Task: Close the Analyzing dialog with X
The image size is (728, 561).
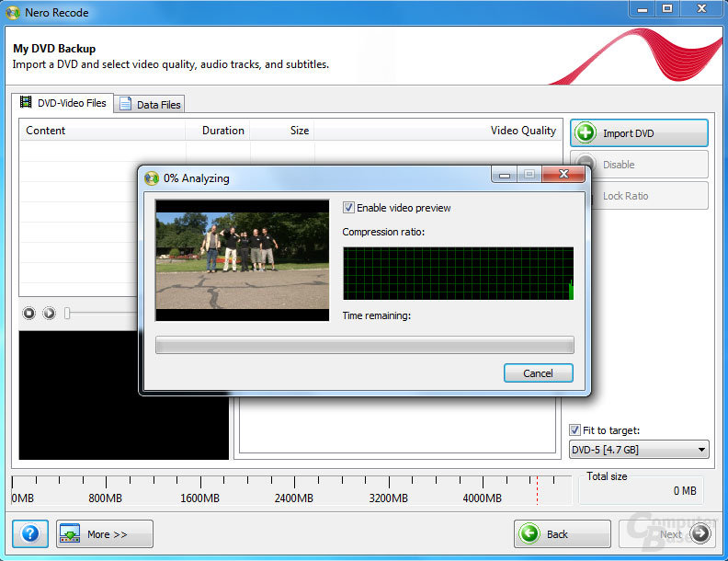Action: (563, 174)
